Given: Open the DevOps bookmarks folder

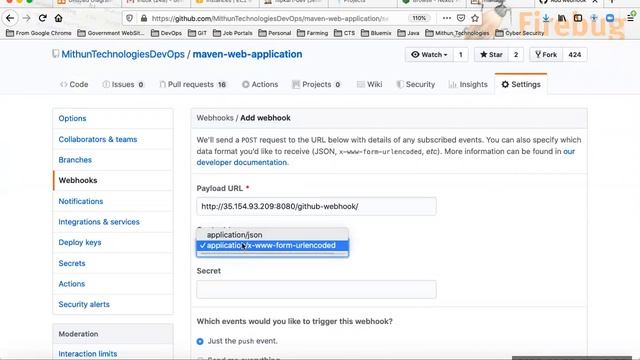Looking at the screenshot, I should pyautogui.click(x=166, y=33).
